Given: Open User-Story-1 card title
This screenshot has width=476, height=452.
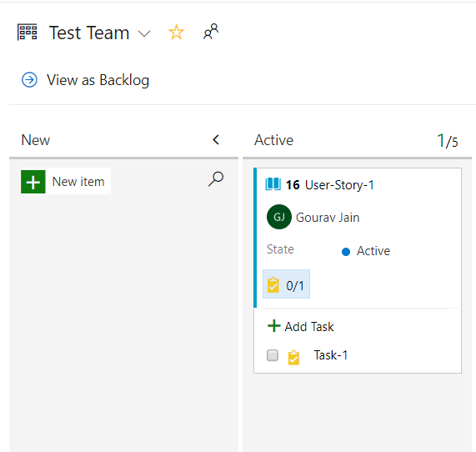Looking at the screenshot, I should pos(339,185).
